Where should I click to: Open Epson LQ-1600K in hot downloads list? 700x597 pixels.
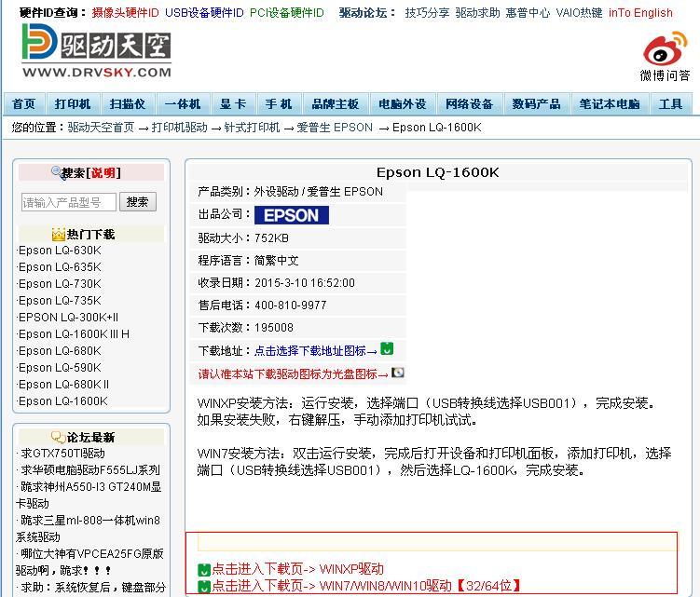[63, 401]
